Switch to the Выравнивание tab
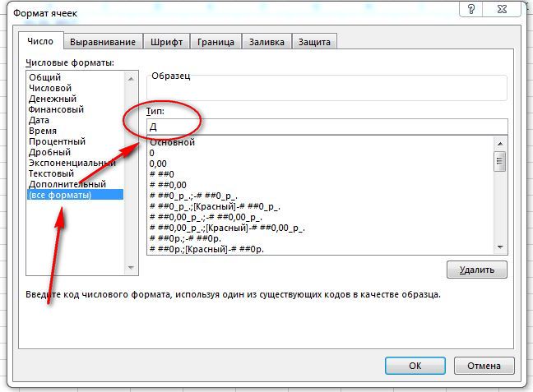The width and height of the screenshot is (533, 392). tap(103, 42)
